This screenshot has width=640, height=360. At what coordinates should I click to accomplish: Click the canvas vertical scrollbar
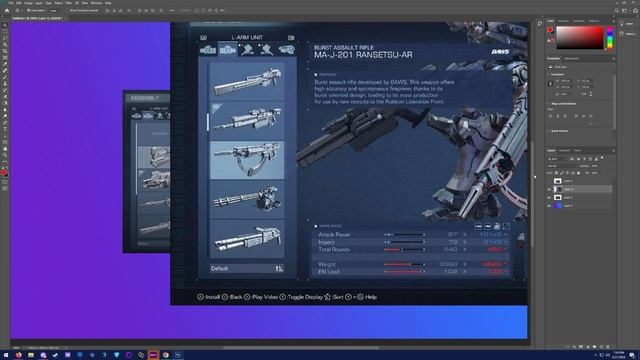[532, 194]
